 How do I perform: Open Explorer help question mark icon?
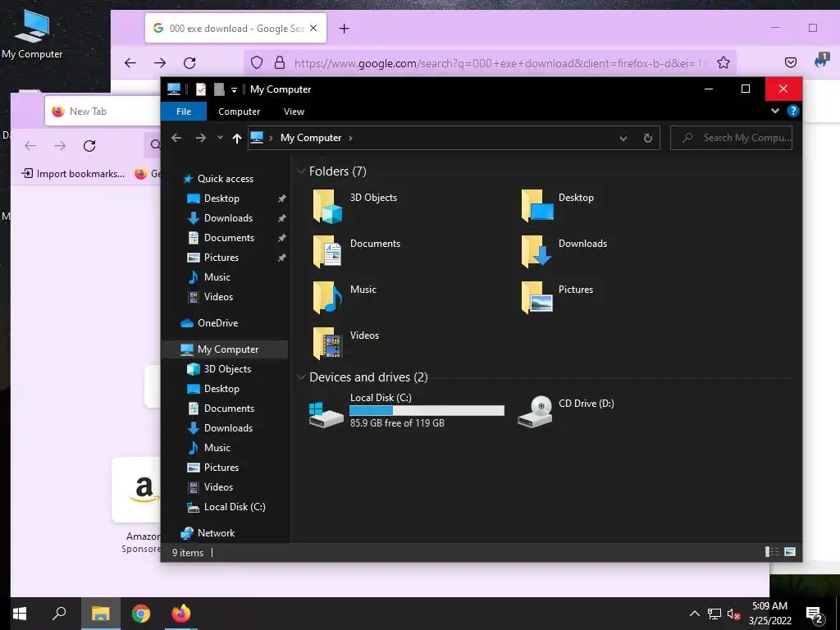pos(793,111)
